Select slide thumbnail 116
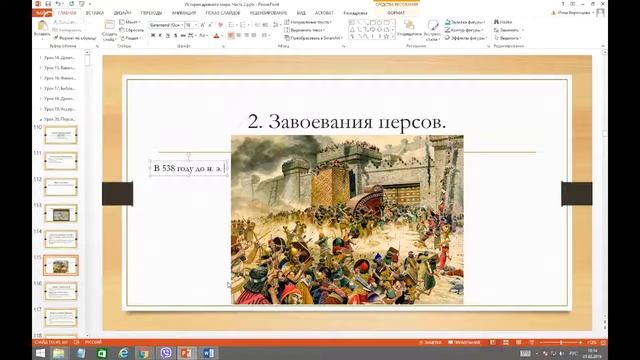The image size is (640, 360). click(61, 291)
